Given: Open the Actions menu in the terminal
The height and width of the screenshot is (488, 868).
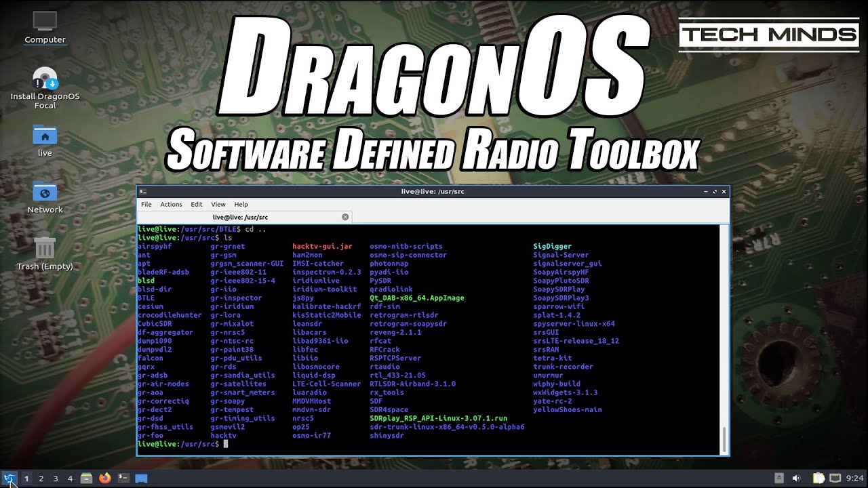Looking at the screenshot, I should pyautogui.click(x=171, y=204).
